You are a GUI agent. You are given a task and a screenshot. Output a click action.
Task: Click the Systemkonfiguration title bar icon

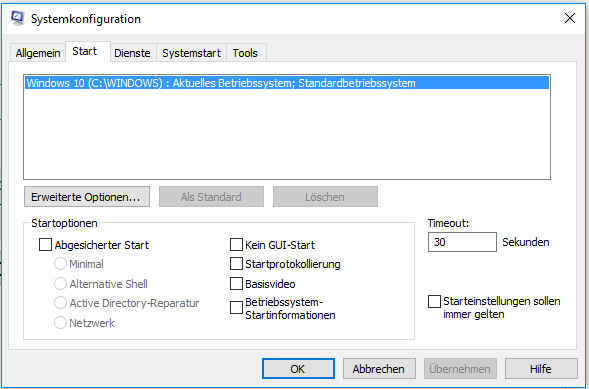pos(18,18)
